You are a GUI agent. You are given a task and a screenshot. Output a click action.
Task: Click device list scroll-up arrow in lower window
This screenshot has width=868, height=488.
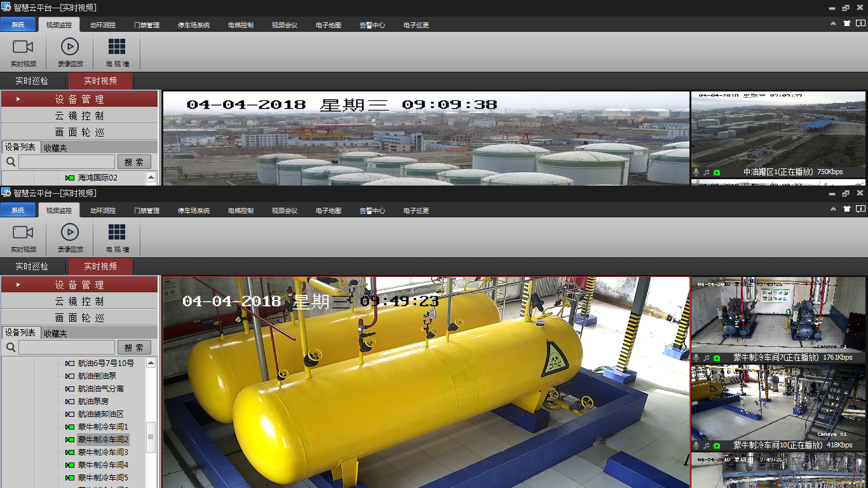tap(151, 363)
